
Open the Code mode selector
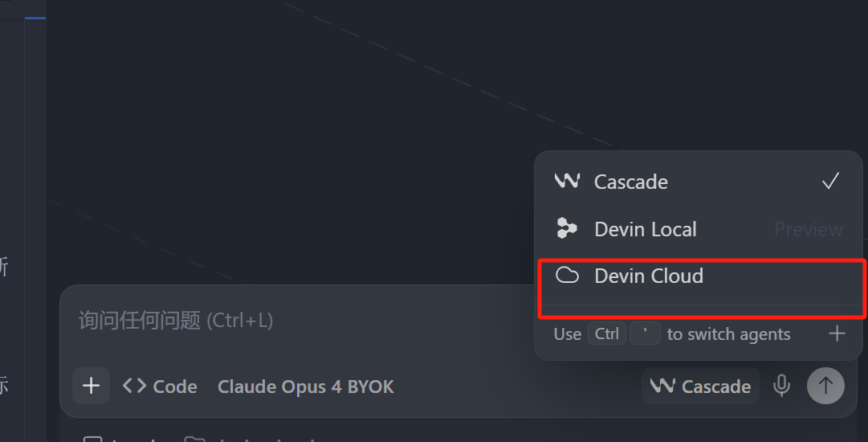click(160, 386)
